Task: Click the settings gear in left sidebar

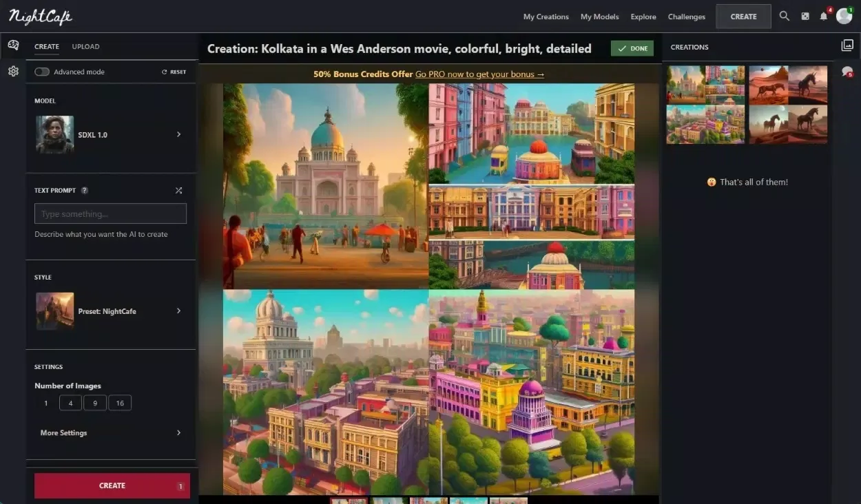Action: coord(13,71)
